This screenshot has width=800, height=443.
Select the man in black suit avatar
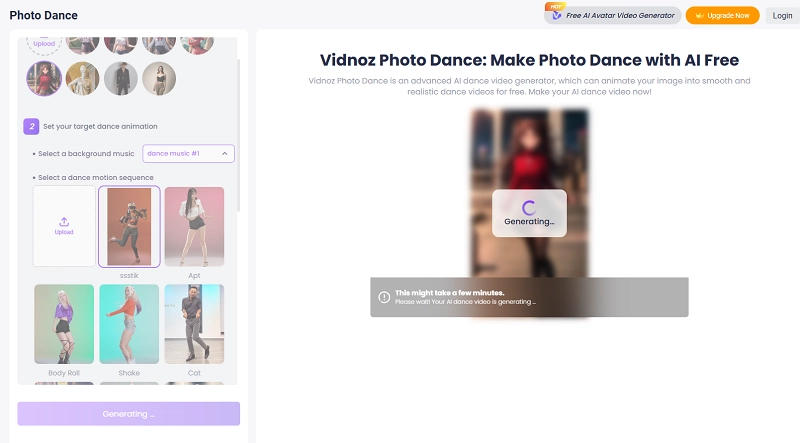[x=121, y=79]
